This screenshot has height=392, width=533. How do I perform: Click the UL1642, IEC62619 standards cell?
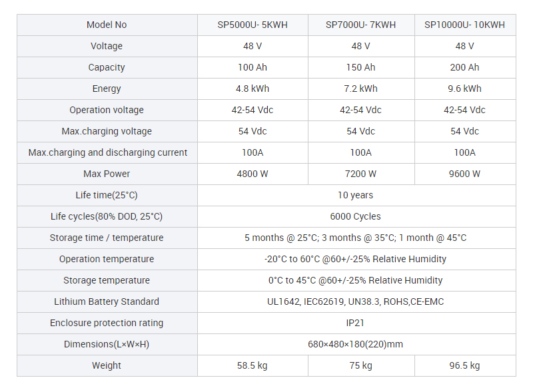pos(356,301)
